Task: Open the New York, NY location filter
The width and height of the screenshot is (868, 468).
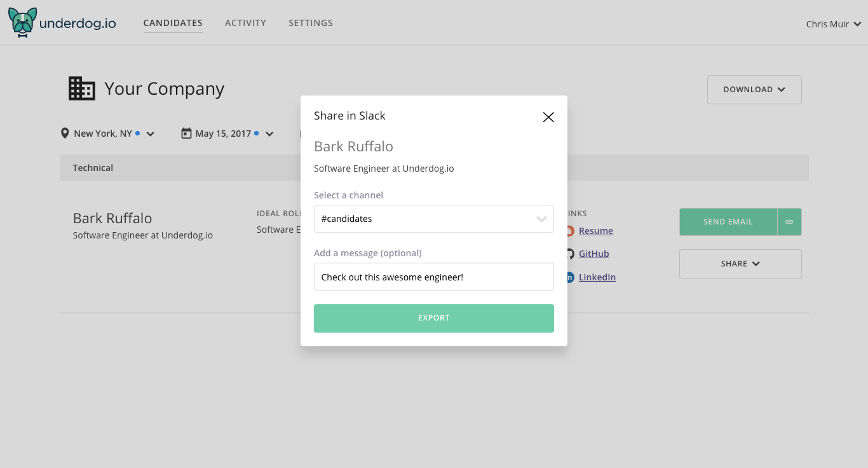Action: tap(108, 134)
